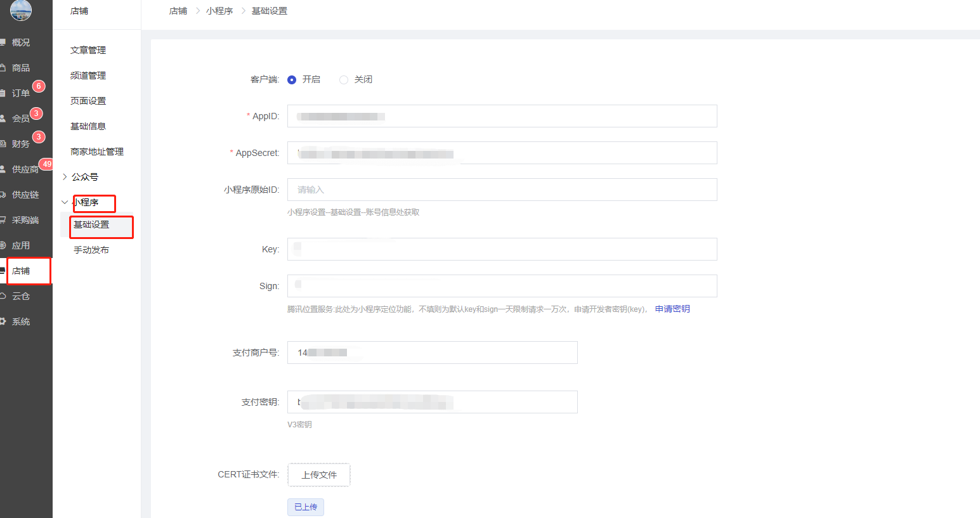
Task: Click the red badge 6 on 订单
Action: click(39, 86)
